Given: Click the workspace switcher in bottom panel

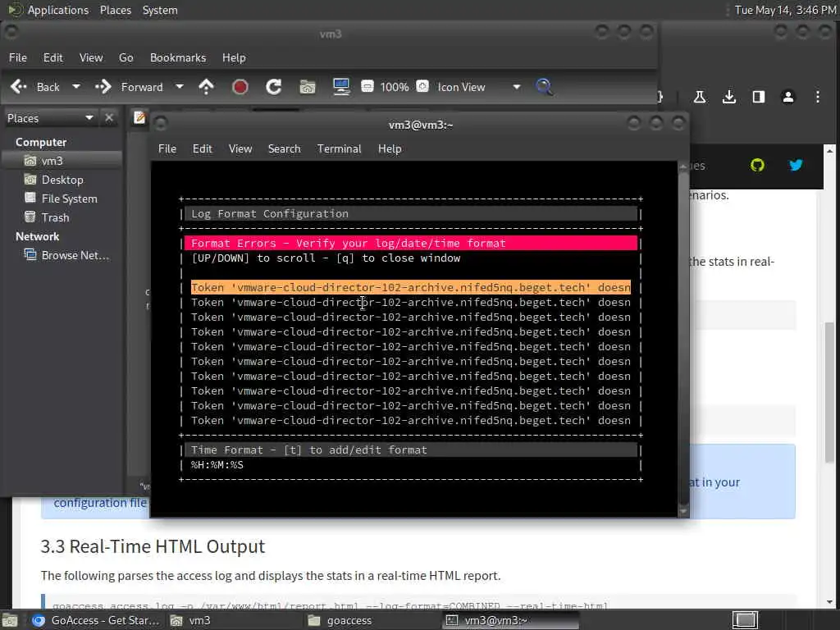Looking at the screenshot, I should click(745, 620).
